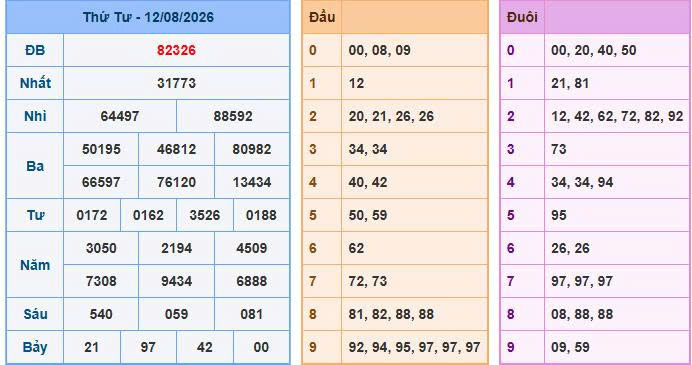The width and height of the screenshot is (692, 365).
Task: Click seventh prize number 97
Action: (x=148, y=347)
